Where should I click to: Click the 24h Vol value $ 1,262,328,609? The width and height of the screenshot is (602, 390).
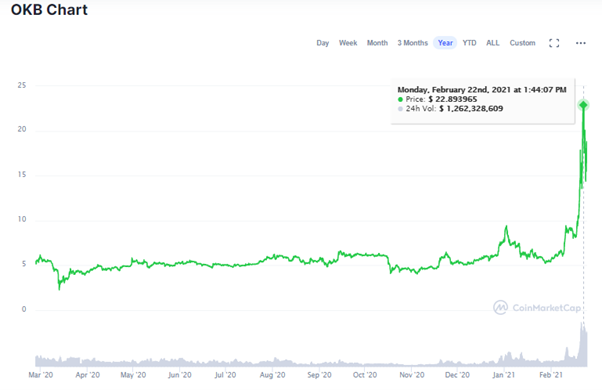471,109
